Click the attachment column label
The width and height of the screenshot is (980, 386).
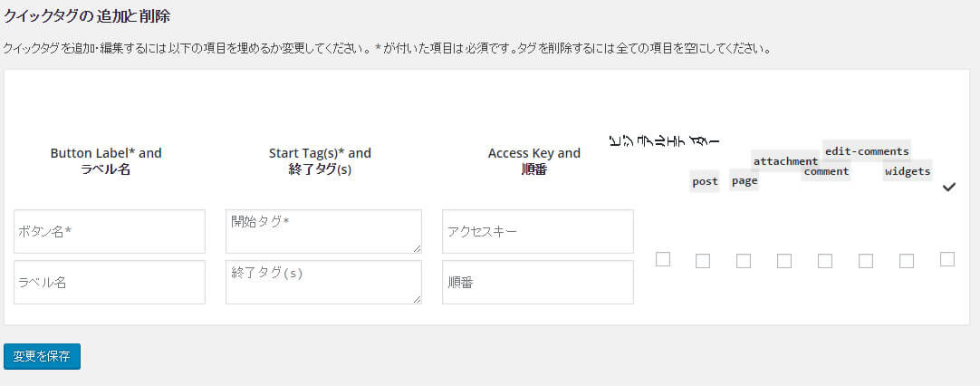tap(785, 161)
